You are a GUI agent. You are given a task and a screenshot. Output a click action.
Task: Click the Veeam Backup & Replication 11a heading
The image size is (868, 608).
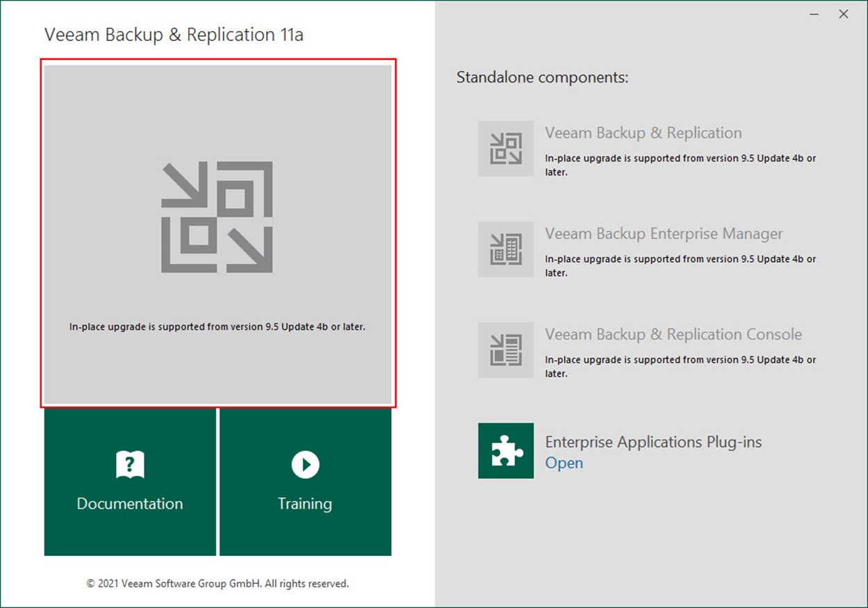(x=174, y=35)
